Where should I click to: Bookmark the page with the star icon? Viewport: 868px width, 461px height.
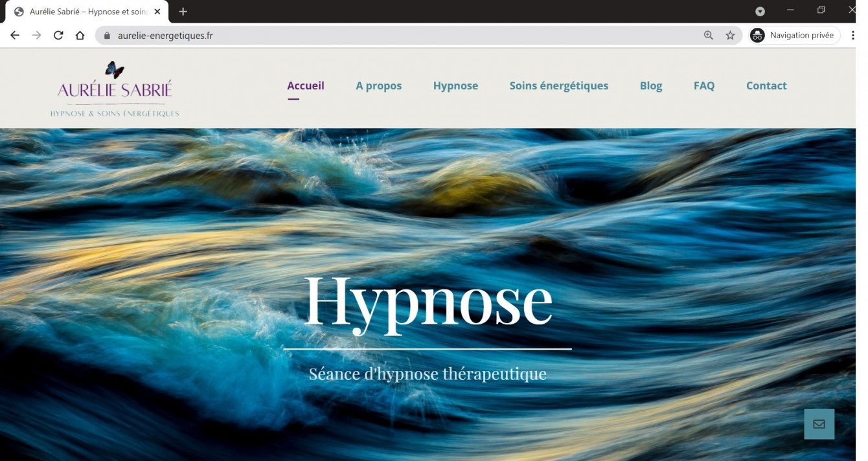click(x=730, y=35)
